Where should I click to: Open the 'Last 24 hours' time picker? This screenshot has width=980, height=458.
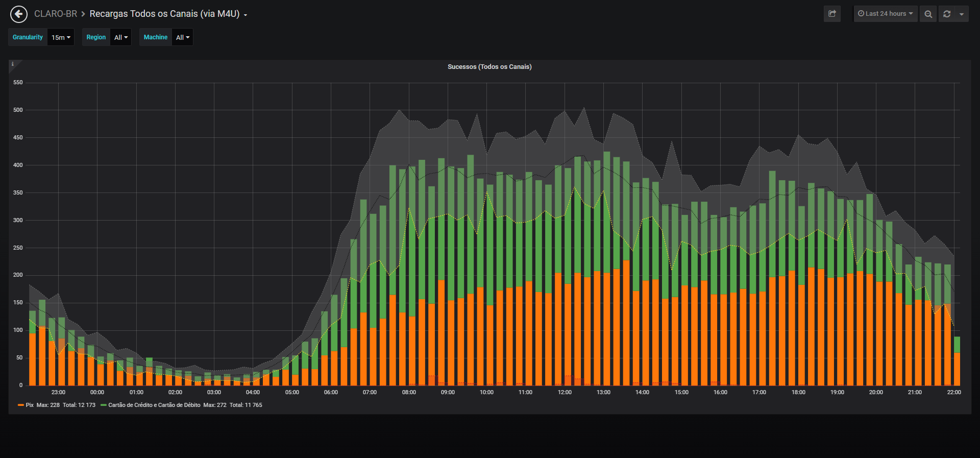pyautogui.click(x=886, y=14)
